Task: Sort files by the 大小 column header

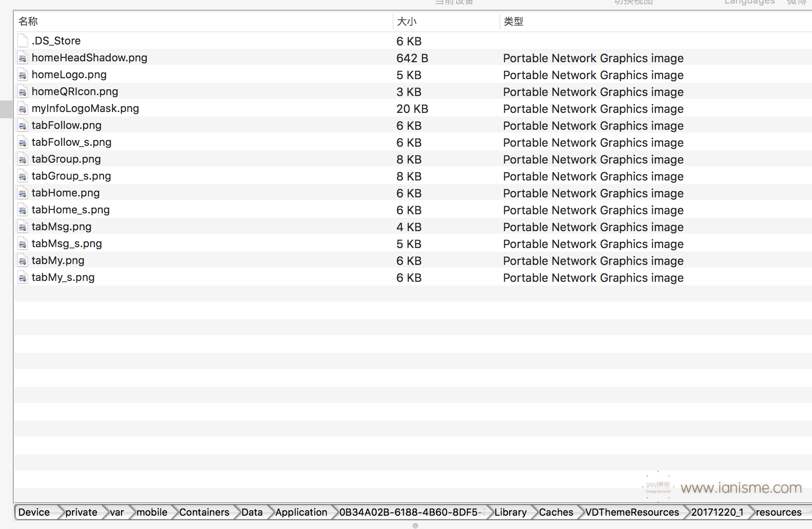Action: (446, 21)
